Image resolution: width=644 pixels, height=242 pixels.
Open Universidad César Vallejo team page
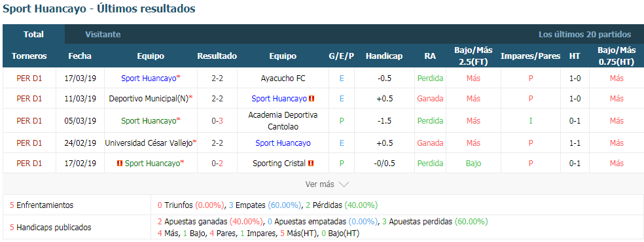pyautogui.click(x=149, y=143)
